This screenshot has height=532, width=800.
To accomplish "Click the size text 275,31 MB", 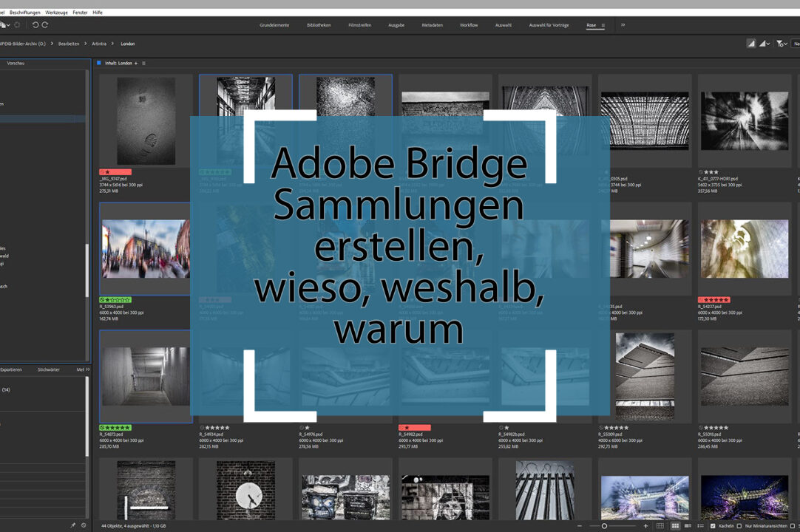I will tap(109, 191).
